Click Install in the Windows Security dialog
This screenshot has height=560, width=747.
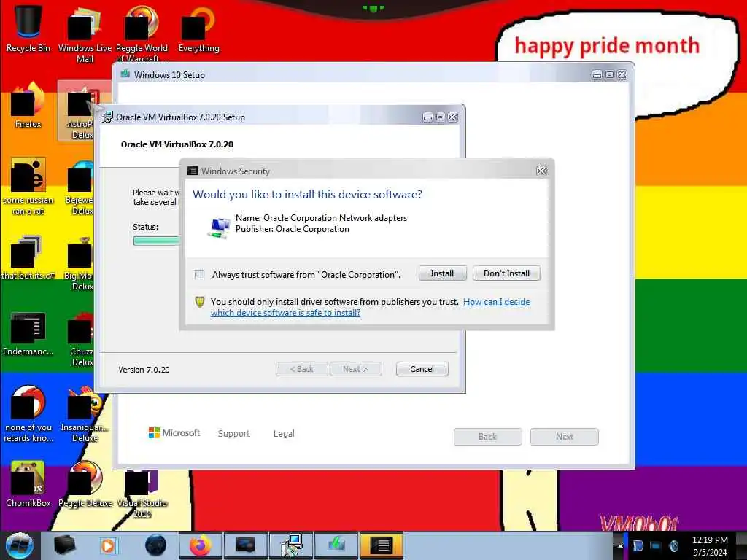442,273
